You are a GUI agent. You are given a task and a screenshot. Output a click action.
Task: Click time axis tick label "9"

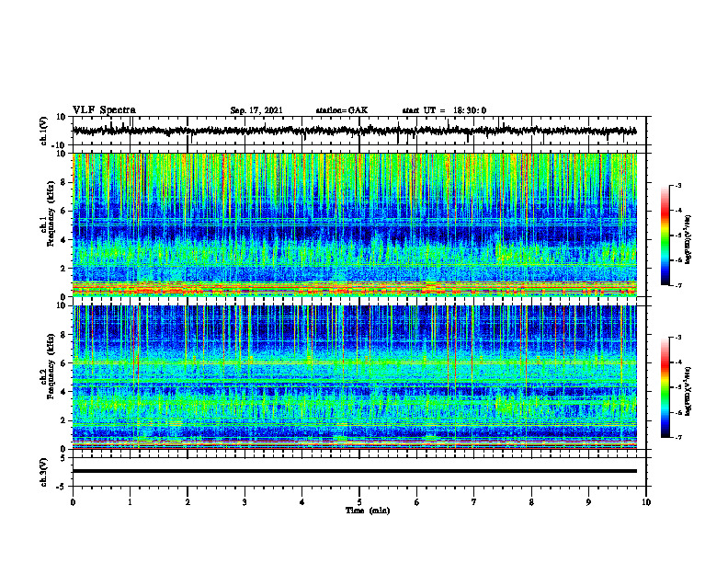pos(588,502)
